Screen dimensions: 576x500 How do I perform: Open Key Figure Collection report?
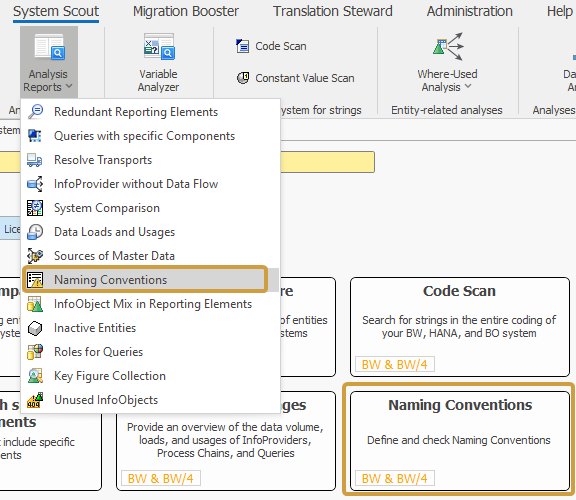[x=150, y=376]
